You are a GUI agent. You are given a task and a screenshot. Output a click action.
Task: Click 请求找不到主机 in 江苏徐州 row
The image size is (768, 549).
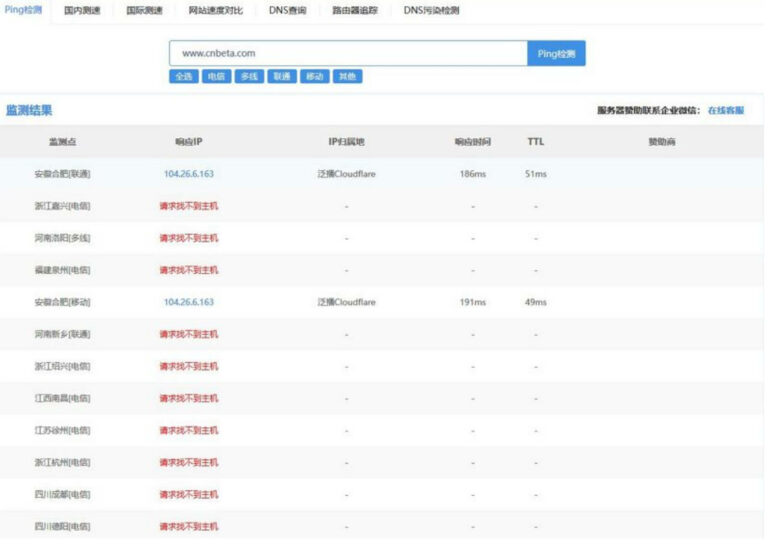[x=189, y=430]
